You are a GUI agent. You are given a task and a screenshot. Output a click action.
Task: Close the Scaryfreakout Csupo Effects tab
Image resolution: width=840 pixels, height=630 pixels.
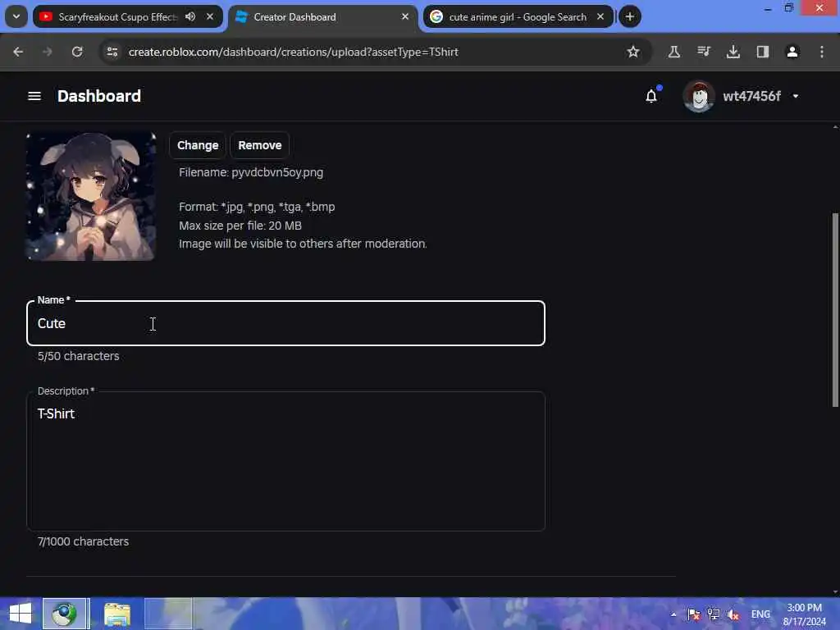[x=210, y=16]
